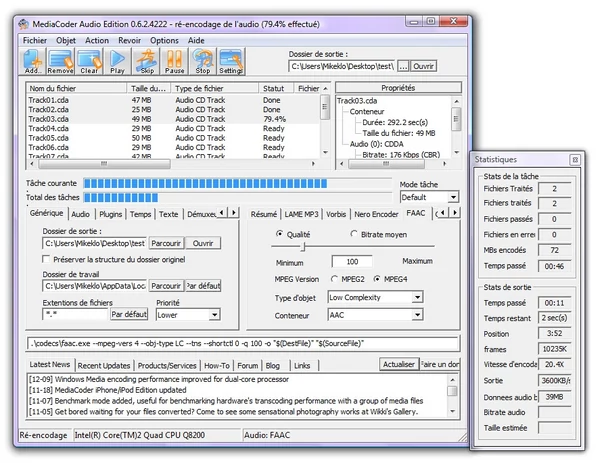Screen dimensions: 600x463
Task: Sort by the Statut column header
Action: coord(276,88)
